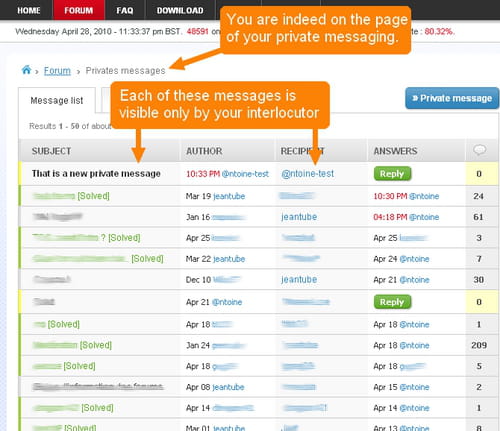Sort by the ANSWERS column header
Image resolution: width=500 pixels, height=431 pixels.
(x=395, y=151)
